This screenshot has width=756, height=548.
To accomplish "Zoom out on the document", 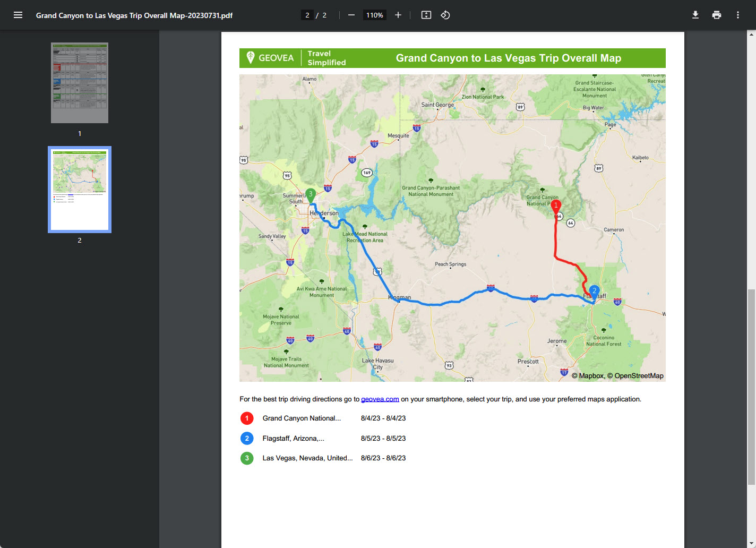I will [x=351, y=15].
